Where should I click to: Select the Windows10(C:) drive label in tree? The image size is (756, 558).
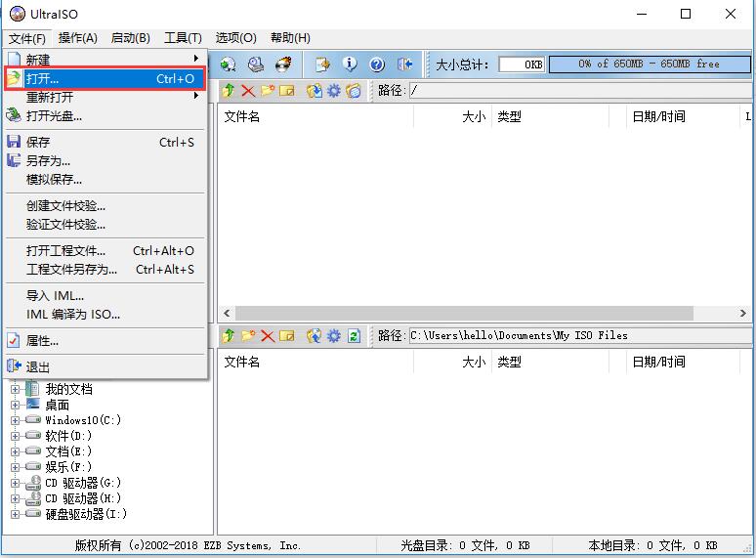pyautogui.click(x=83, y=420)
